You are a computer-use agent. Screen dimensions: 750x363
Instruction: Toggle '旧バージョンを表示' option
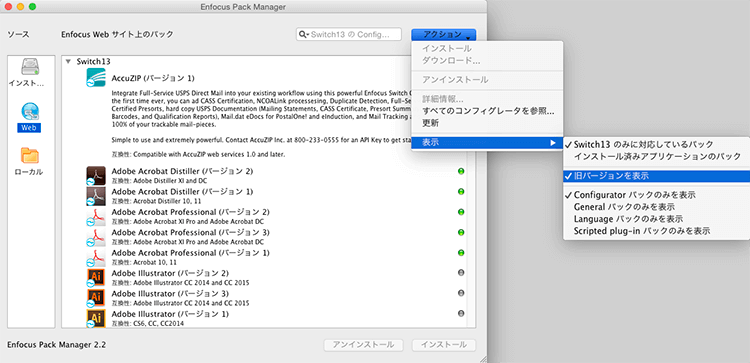click(x=656, y=176)
